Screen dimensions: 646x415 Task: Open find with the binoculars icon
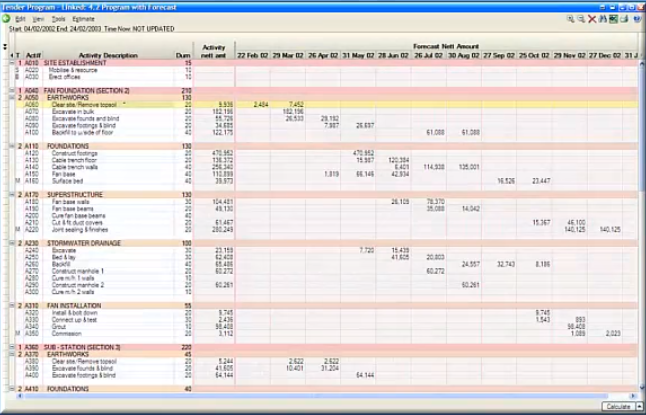pos(602,18)
